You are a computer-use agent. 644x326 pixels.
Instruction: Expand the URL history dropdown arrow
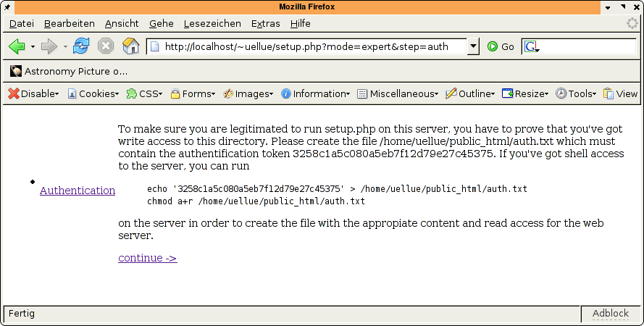coord(474,46)
